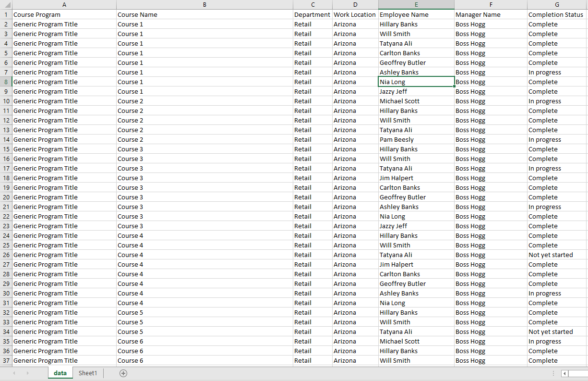
Task: Select the Nia Long cell in row 8
Action: 416,82
